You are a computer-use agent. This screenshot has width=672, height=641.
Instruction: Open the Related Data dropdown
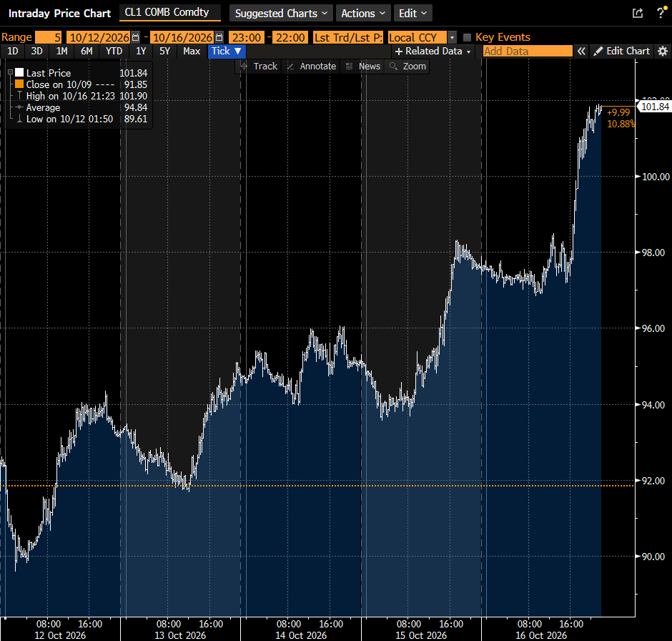click(433, 52)
